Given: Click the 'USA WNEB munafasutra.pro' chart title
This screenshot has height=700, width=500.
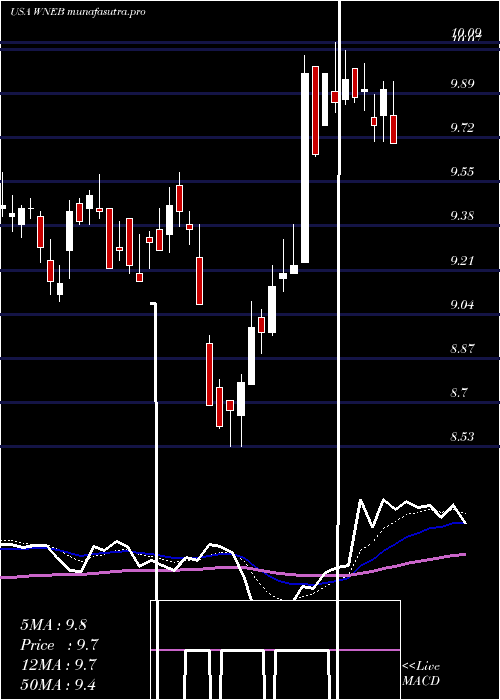Looking at the screenshot, I should tap(78, 12).
